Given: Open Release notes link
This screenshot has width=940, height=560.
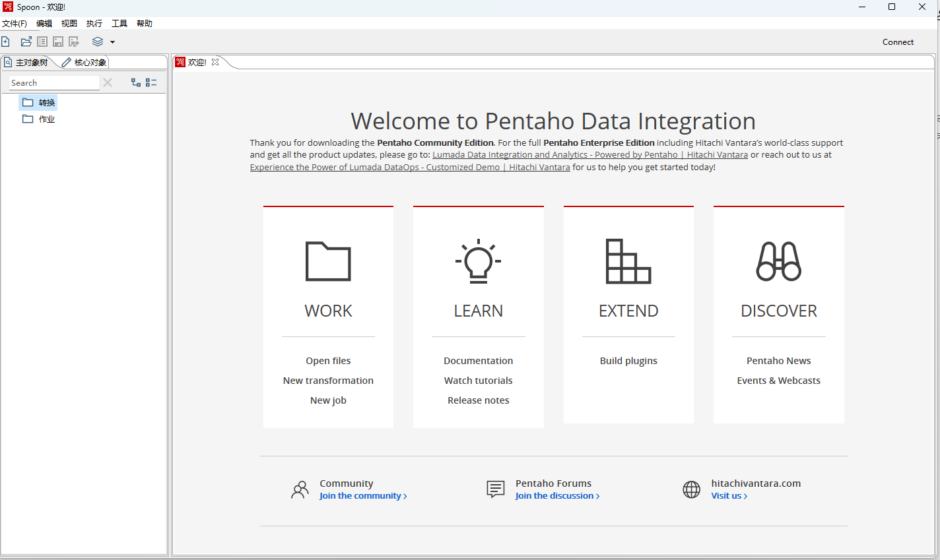Looking at the screenshot, I should (479, 400).
